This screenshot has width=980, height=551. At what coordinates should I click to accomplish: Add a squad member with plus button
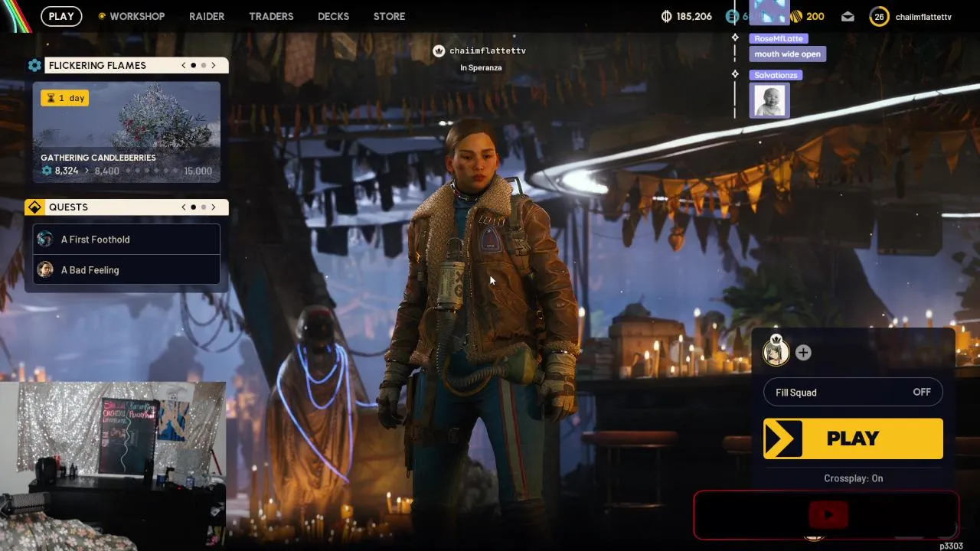[x=802, y=352]
